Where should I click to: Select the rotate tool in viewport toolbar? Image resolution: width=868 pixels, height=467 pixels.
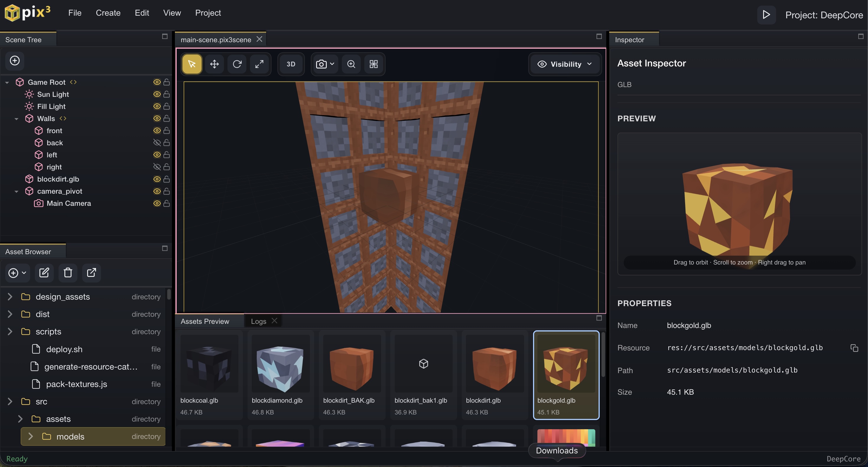coord(237,64)
